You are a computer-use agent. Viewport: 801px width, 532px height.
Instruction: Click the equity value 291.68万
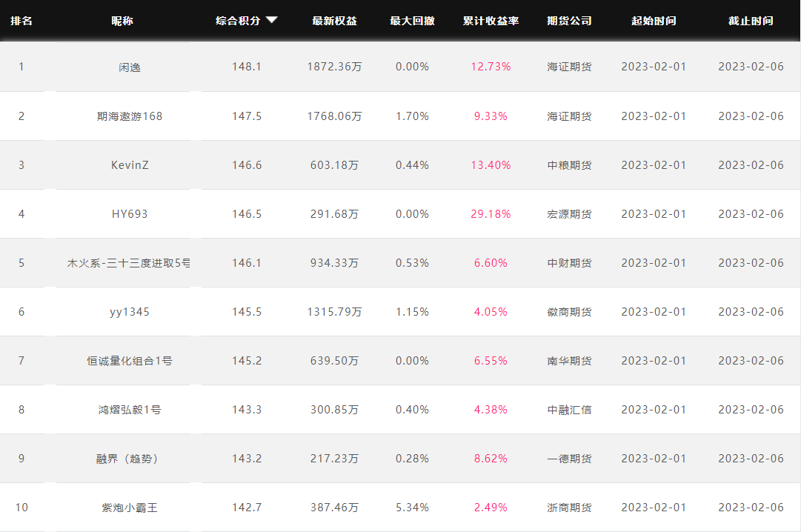tap(335, 214)
